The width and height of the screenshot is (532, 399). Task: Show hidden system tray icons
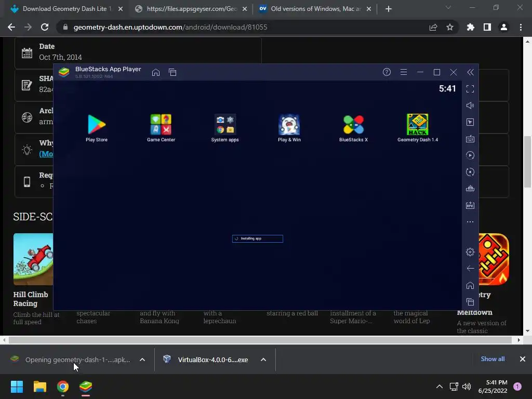pos(440,387)
